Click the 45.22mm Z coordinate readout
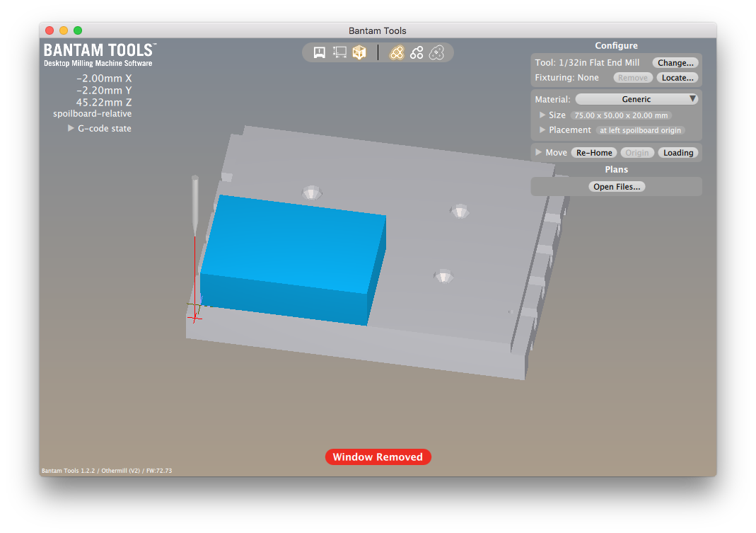 tap(104, 103)
